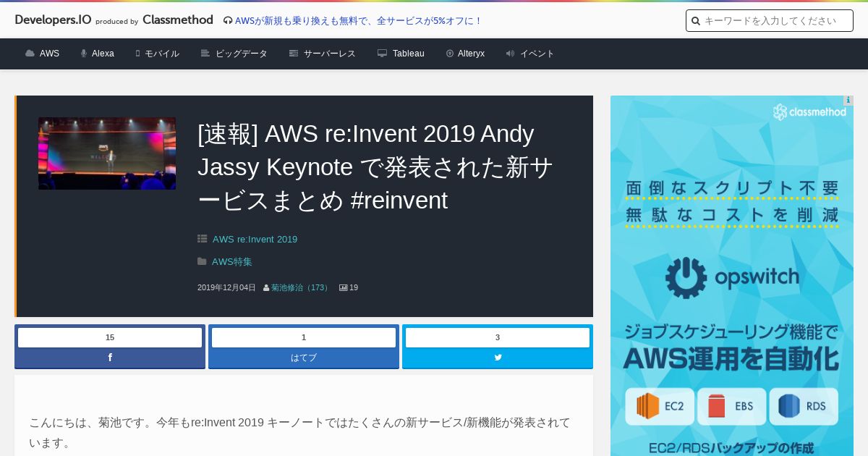Open author 菊池修治（173）profile link
868x456 pixels.
[301, 287]
